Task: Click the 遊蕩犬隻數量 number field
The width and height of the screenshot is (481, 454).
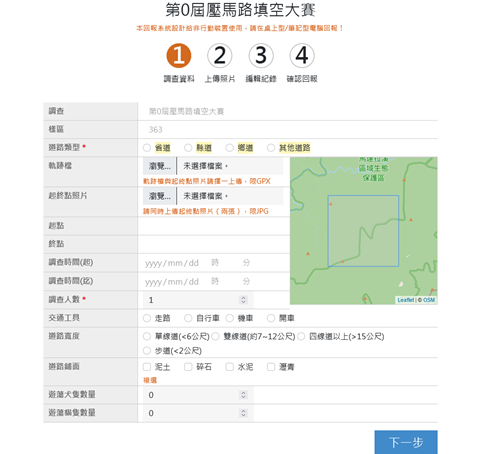Action: (198, 395)
